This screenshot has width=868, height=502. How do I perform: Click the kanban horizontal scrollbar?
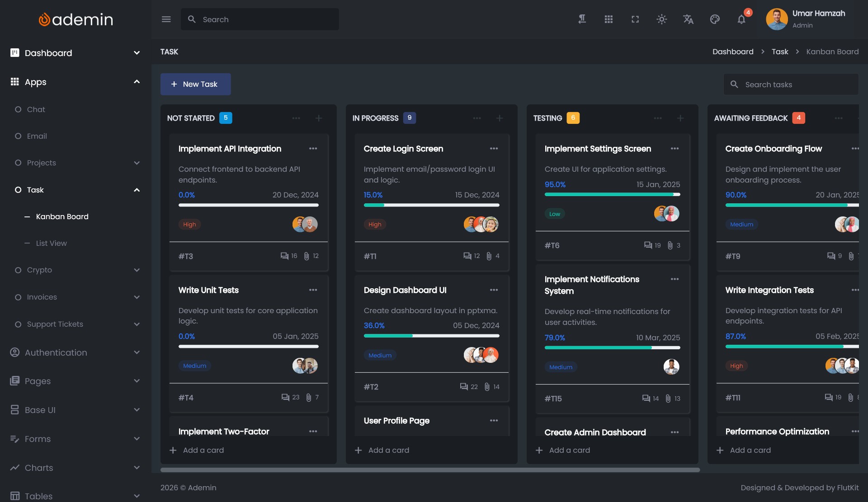tap(429, 470)
